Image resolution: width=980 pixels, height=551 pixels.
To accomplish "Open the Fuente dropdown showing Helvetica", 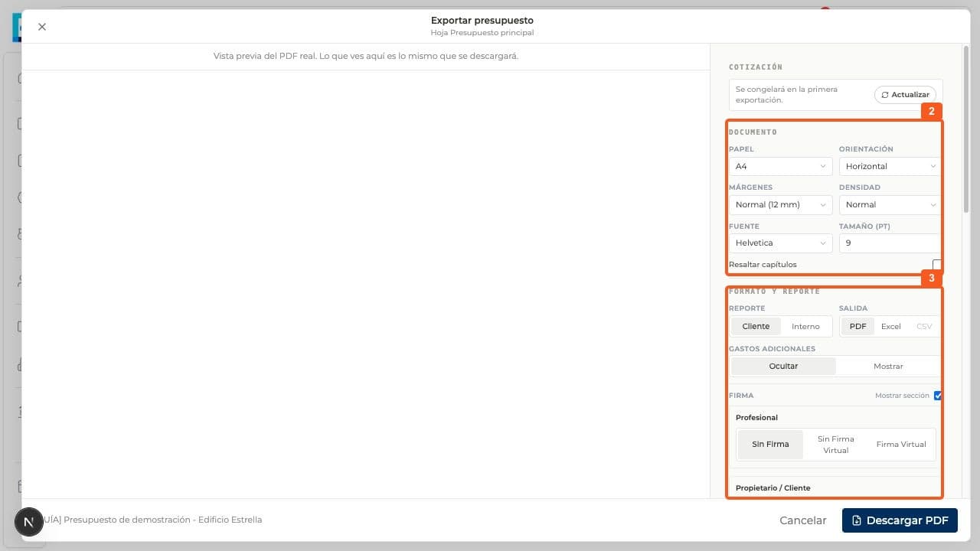I will (x=780, y=243).
